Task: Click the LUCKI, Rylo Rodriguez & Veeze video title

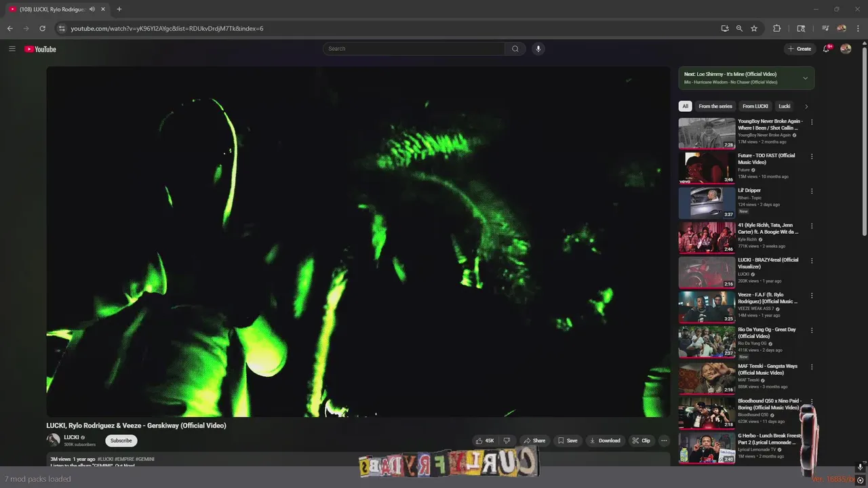Action: point(136,426)
